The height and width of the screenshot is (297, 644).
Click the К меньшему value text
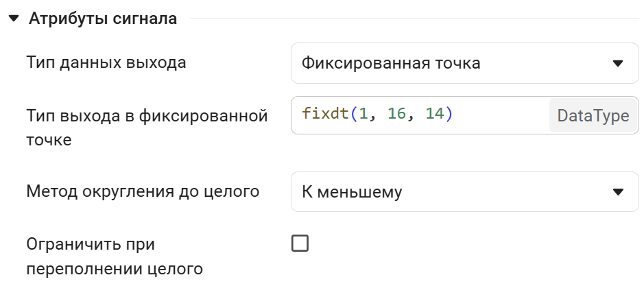pos(352,192)
